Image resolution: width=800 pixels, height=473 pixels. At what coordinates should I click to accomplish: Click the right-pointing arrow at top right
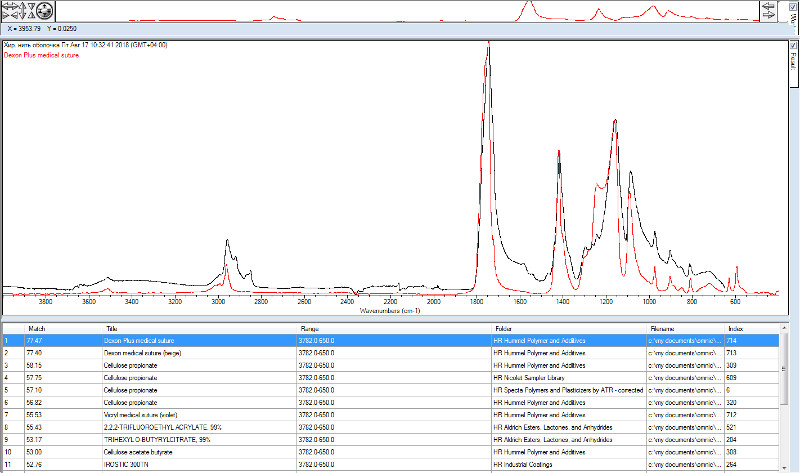click(x=768, y=15)
